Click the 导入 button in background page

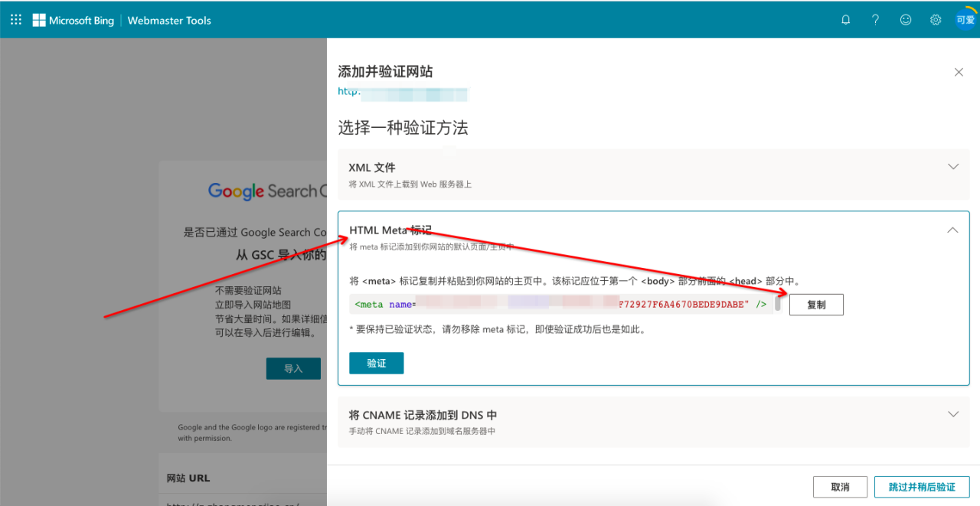click(x=293, y=368)
